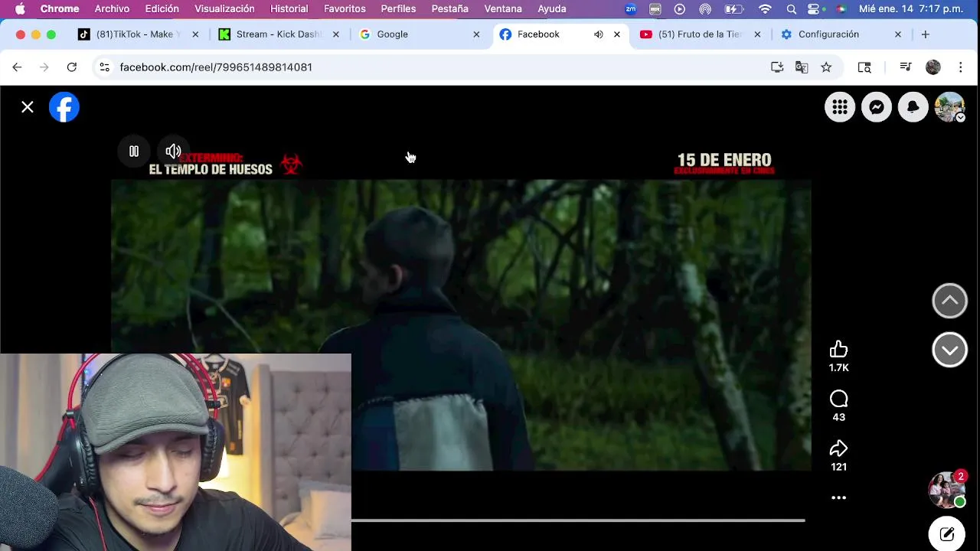
Task: Open Messenger chats icon
Action: pyautogui.click(x=877, y=107)
